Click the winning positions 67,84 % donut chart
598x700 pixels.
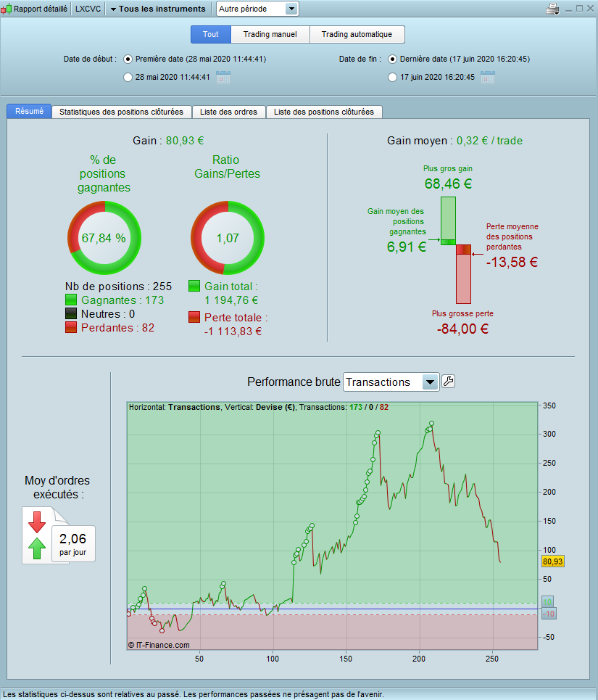click(104, 237)
